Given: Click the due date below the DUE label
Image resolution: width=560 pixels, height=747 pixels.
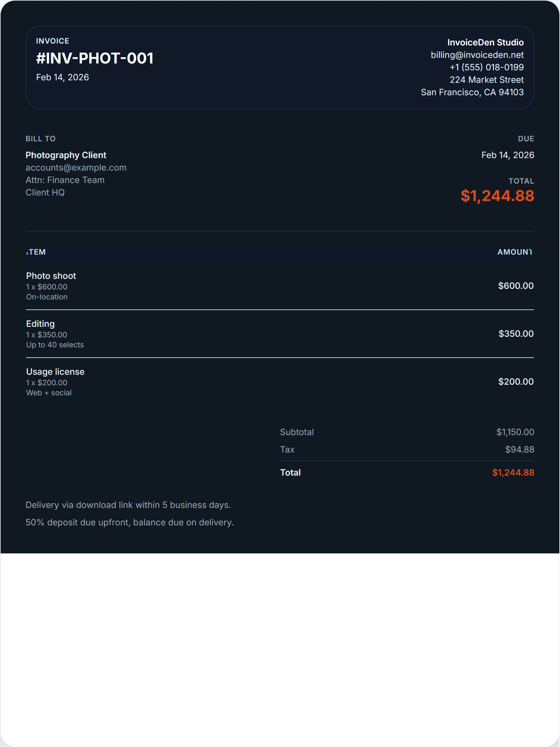Looking at the screenshot, I should tap(507, 155).
